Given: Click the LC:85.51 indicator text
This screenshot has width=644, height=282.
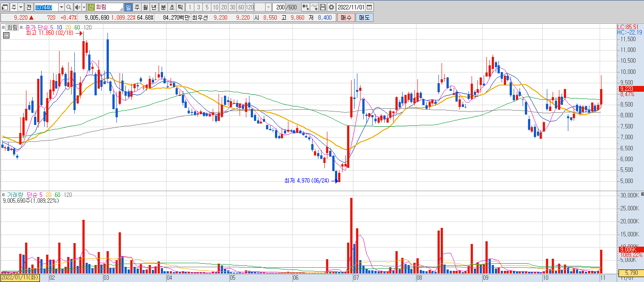Looking at the screenshot, I should [627, 27].
